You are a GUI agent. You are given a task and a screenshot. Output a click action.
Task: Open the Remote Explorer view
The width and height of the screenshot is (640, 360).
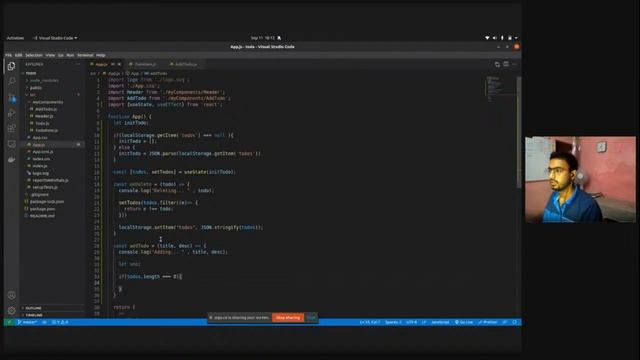click(11, 144)
